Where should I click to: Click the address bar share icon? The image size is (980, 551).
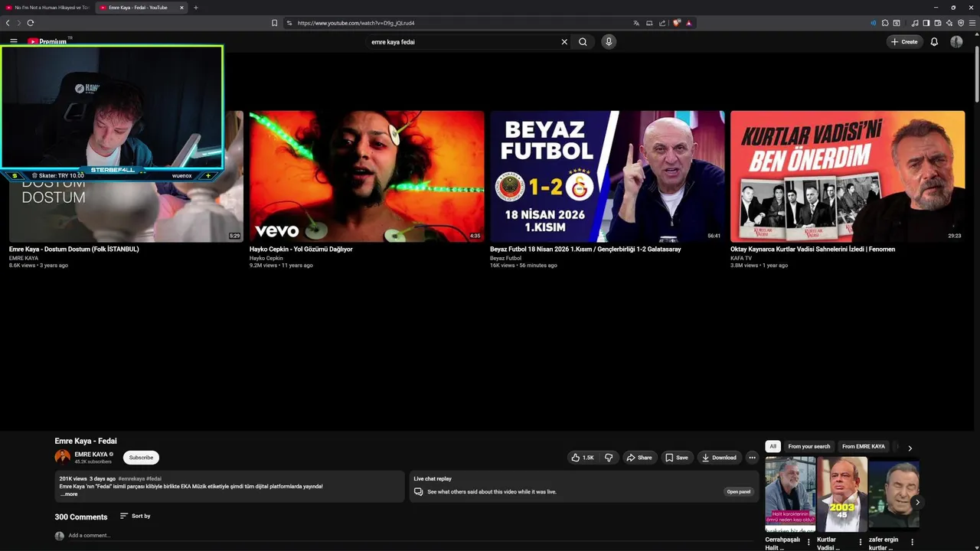point(662,23)
